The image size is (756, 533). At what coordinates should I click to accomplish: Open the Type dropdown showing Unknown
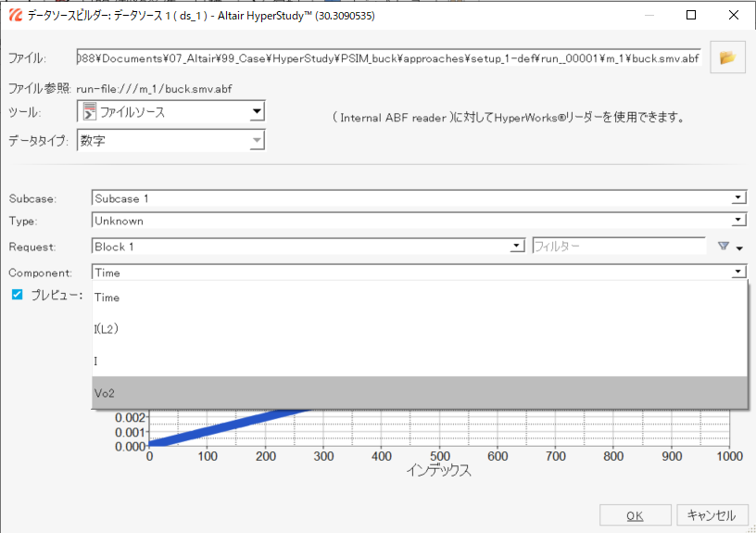737,221
